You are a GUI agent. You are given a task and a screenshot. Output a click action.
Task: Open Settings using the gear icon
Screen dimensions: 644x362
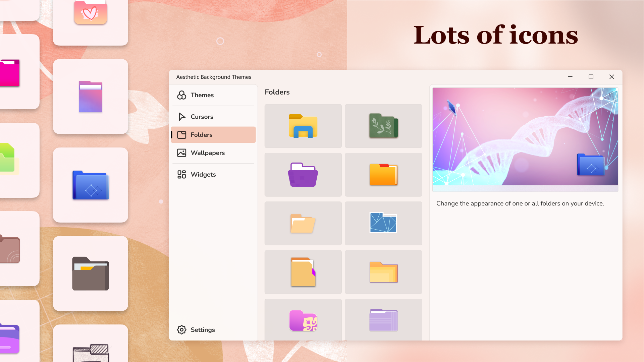[181, 330]
